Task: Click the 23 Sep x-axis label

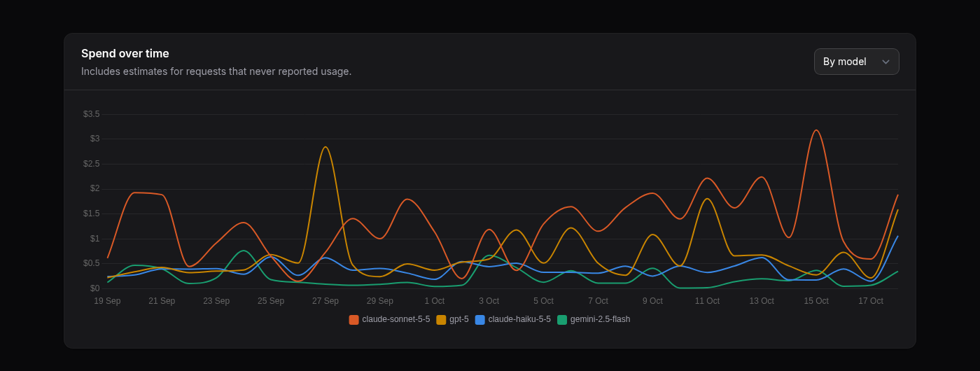Action: point(216,301)
